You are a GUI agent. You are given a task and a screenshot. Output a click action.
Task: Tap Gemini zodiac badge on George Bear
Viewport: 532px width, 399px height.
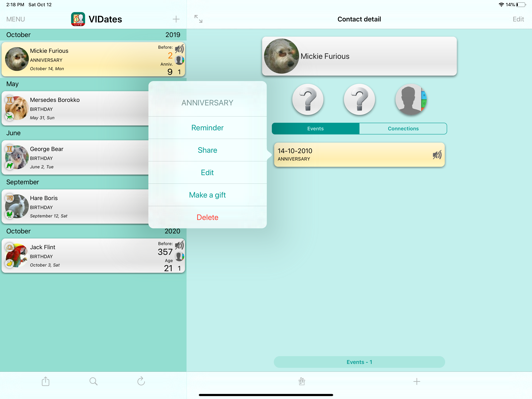tap(9, 149)
